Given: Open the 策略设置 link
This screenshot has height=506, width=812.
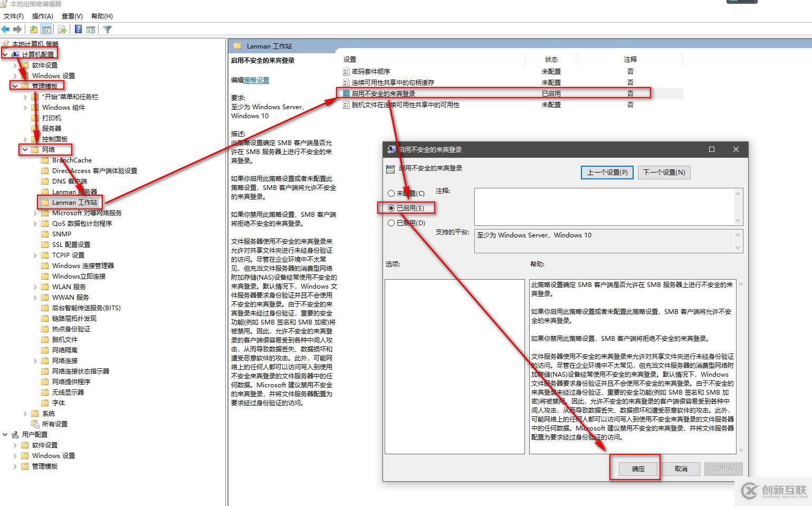Looking at the screenshot, I should (x=256, y=80).
